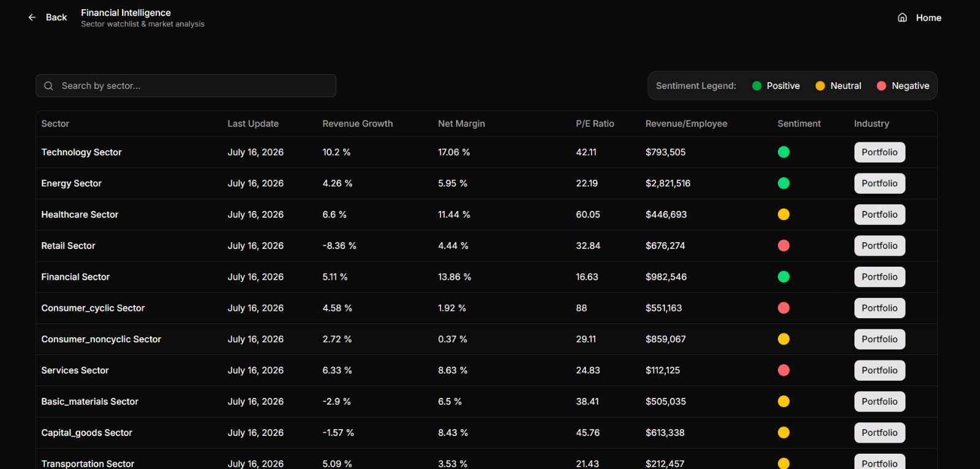Click the Revenue Growth column header

coord(358,124)
